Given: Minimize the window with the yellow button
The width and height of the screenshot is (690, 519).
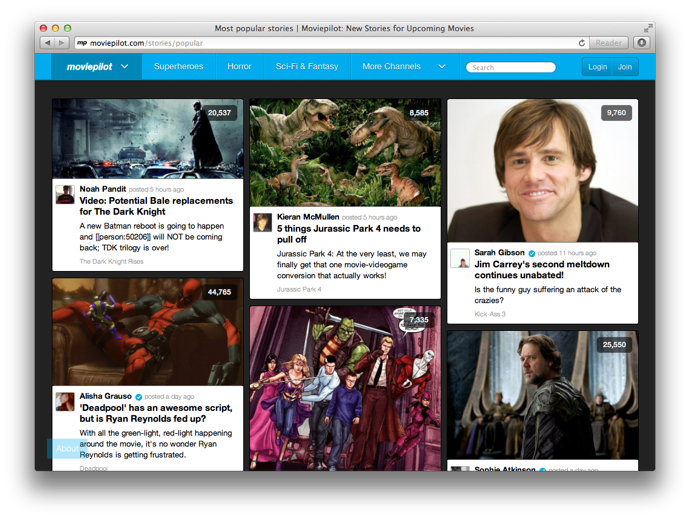Looking at the screenshot, I should click(x=55, y=28).
